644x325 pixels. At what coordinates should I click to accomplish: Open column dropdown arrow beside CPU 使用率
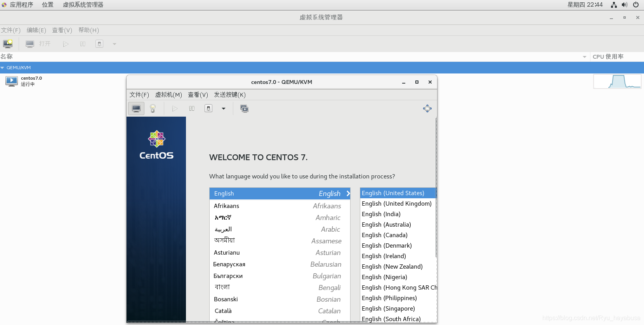(585, 57)
